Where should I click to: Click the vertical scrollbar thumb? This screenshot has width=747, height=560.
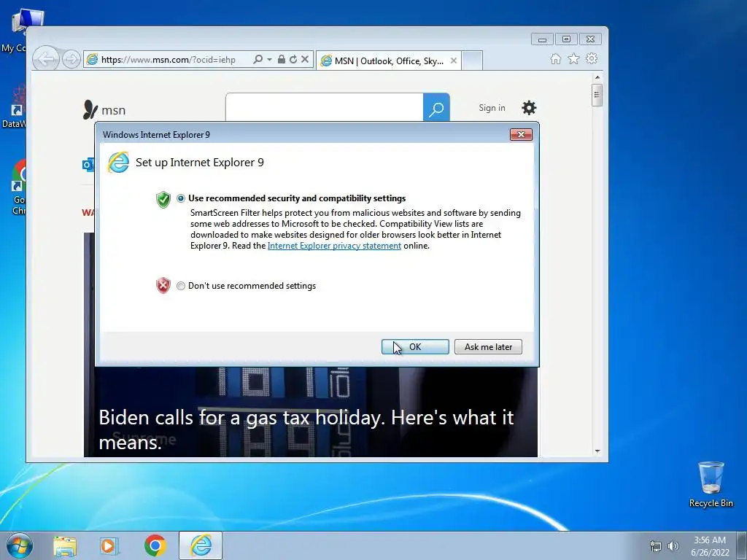click(597, 95)
